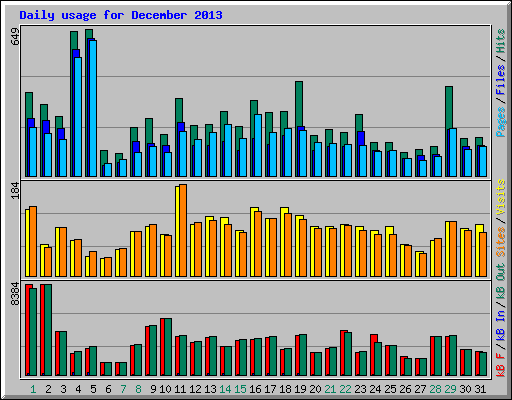
Task: Click the blue "Files" legend label
Action: [x=501, y=80]
